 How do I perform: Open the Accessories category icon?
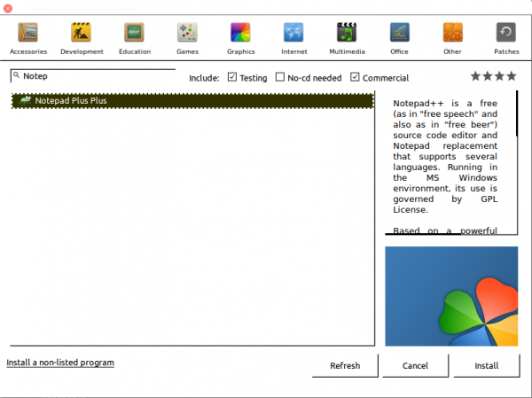27,33
